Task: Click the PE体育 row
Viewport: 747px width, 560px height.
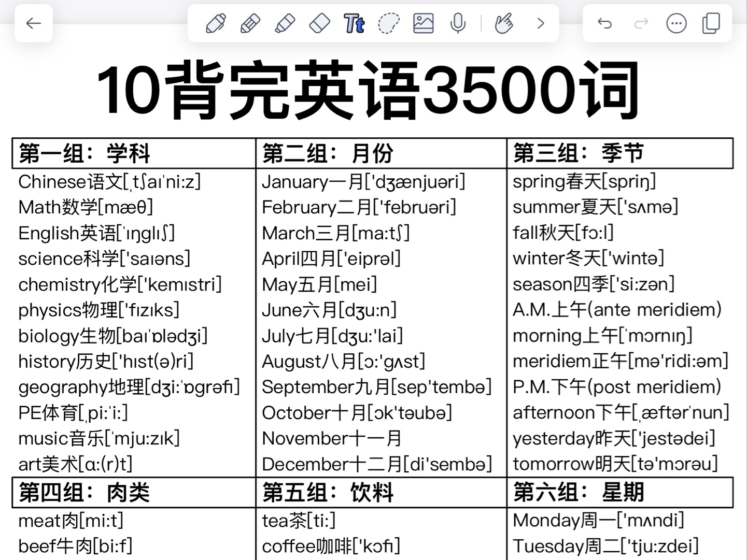Action: coord(73,413)
